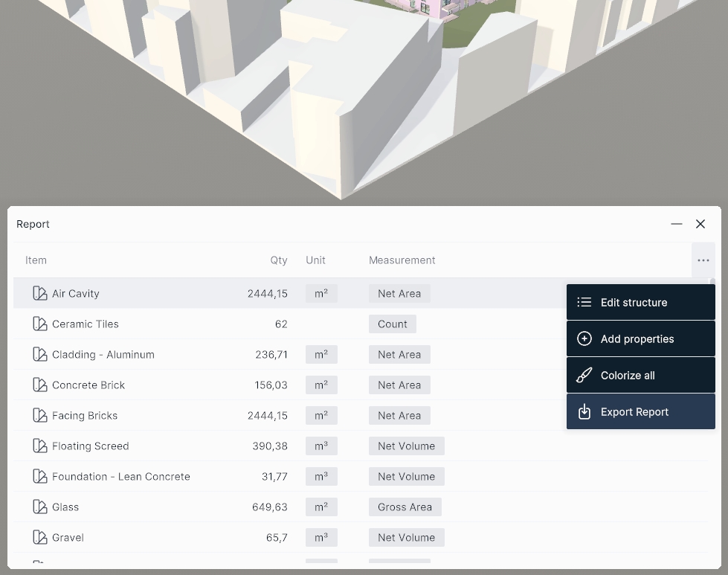Click the quantity 31,77 value

(x=274, y=477)
